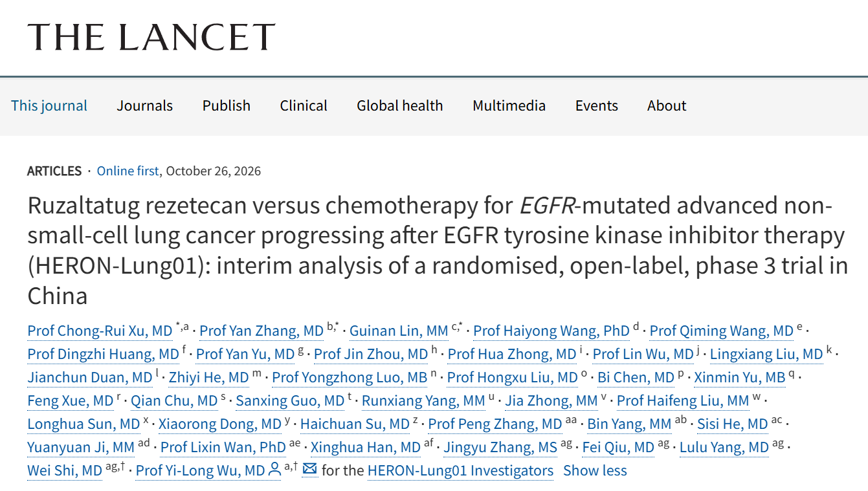Click The Lancet logo
The image size is (868, 491).
pyautogui.click(x=151, y=37)
